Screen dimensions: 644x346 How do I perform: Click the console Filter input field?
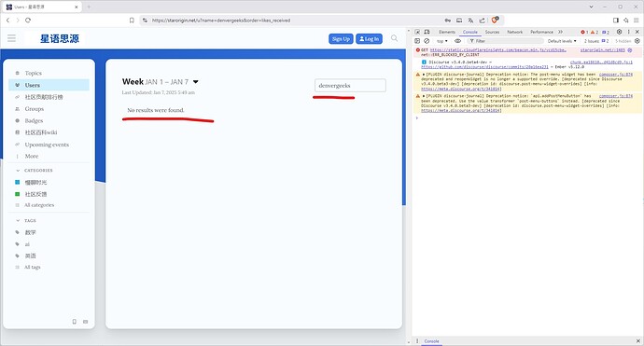[506, 41]
